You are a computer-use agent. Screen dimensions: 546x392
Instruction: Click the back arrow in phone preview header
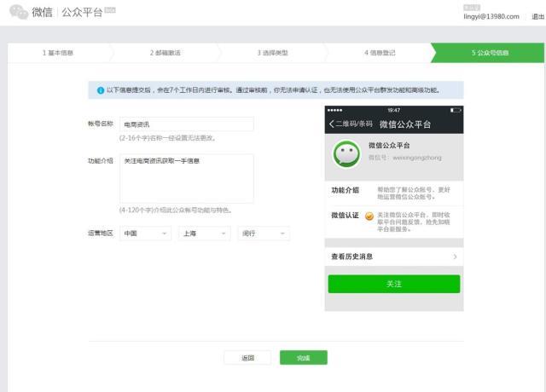pos(332,124)
